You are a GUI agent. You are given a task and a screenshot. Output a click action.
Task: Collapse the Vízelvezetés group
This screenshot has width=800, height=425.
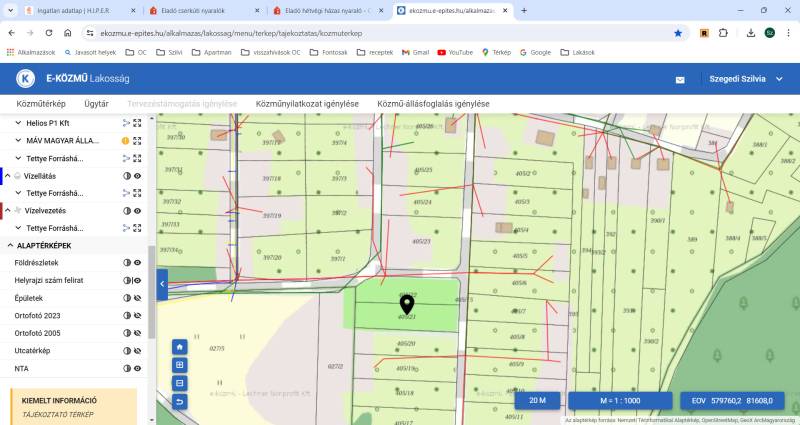click(8, 210)
